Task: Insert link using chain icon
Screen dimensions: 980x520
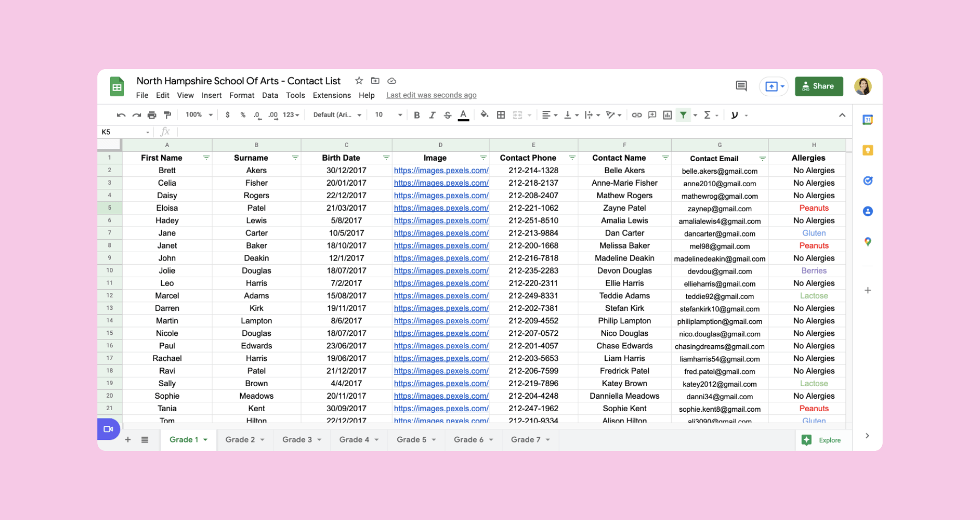Action: [x=637, y=115]
